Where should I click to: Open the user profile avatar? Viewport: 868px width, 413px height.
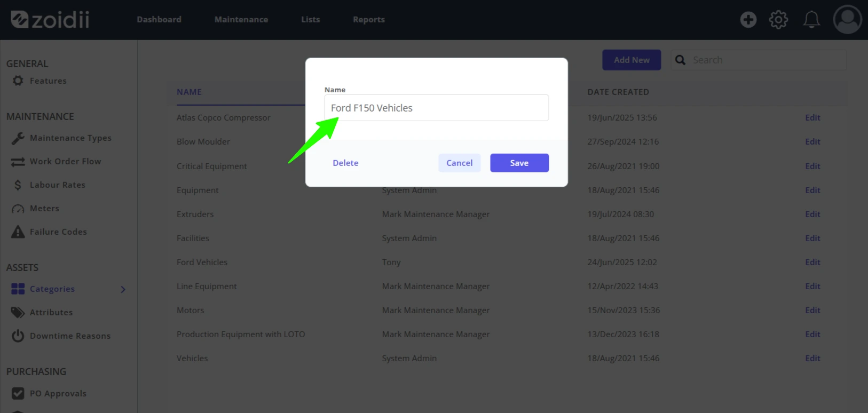click(x=848, y=20)
